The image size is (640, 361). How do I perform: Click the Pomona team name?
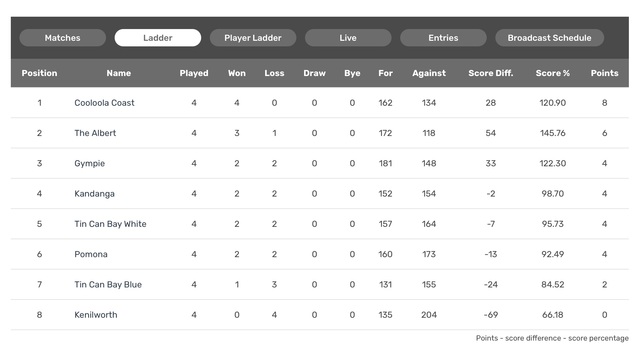click(91, 254)
